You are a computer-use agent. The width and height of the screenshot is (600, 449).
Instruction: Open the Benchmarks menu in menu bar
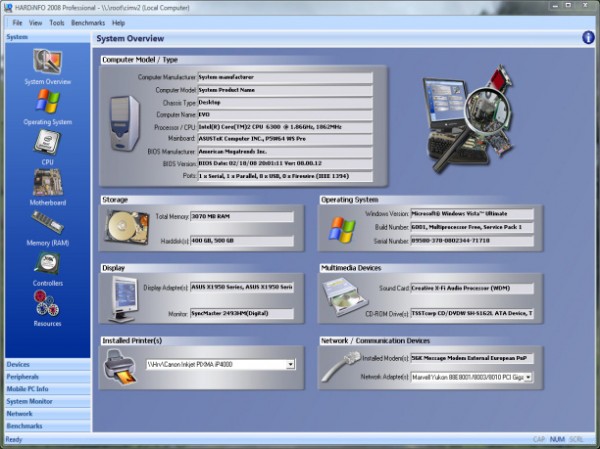[88, 22]
